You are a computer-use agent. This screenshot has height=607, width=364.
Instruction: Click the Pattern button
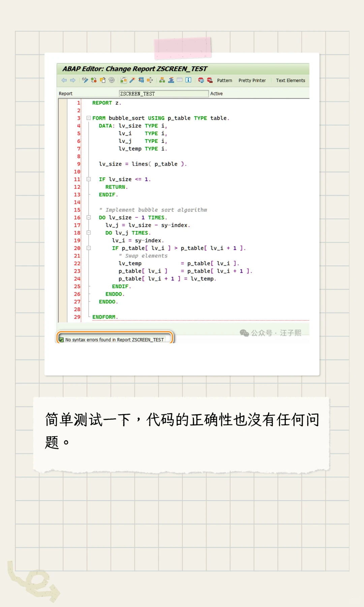pyautogui.click(x=224, y=81)
